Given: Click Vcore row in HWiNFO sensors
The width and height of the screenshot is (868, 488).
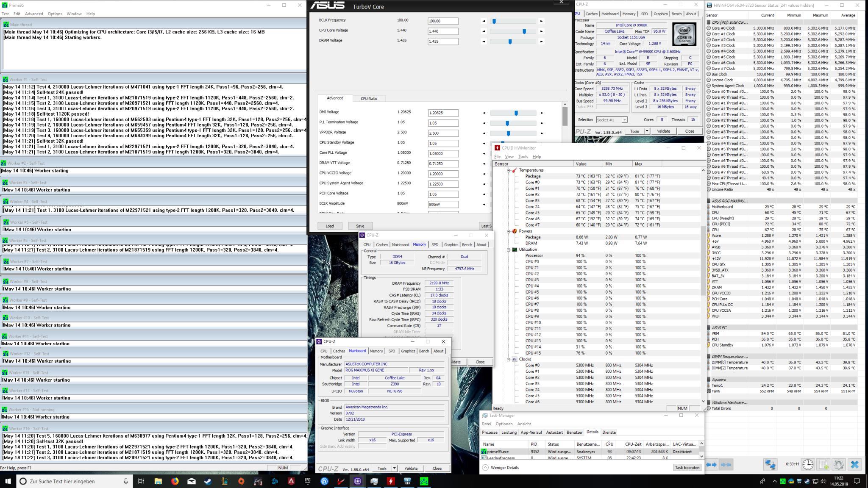Looking at the screenshot, I should click(x=781, y=236).
